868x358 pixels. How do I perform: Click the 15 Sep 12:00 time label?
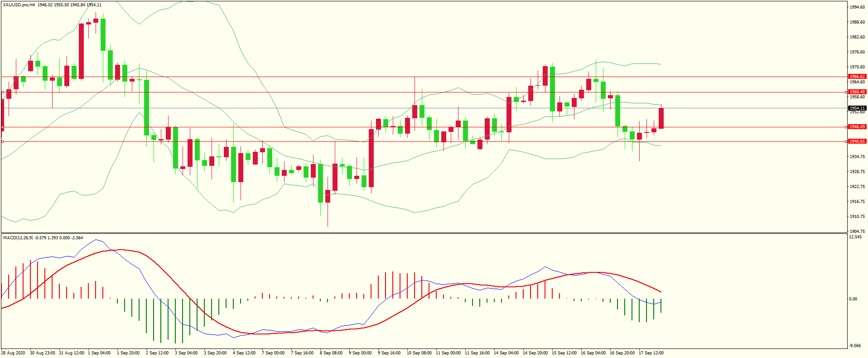coord(564,353)
